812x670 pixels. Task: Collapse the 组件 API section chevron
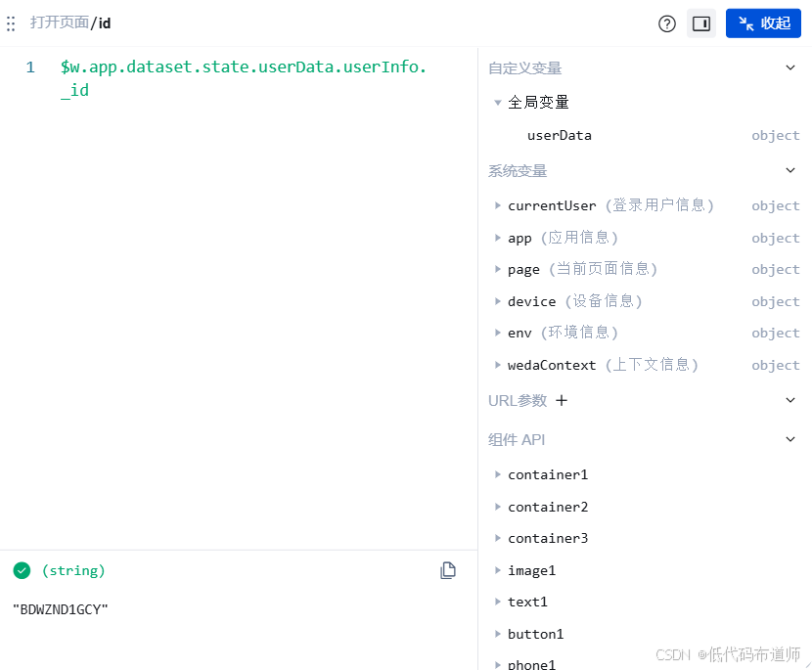790,439
